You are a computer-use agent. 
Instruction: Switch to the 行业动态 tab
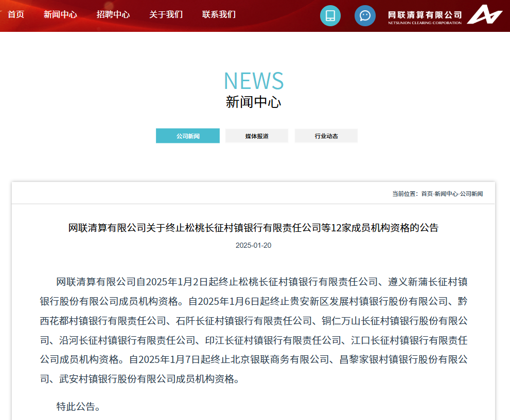(x=326, y=136)
